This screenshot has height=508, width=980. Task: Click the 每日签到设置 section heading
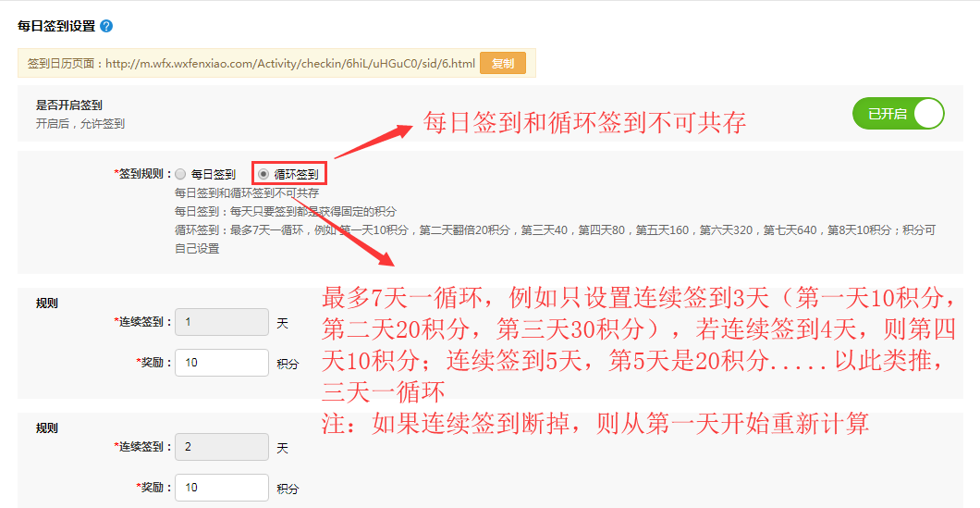(x=56, y=27)
